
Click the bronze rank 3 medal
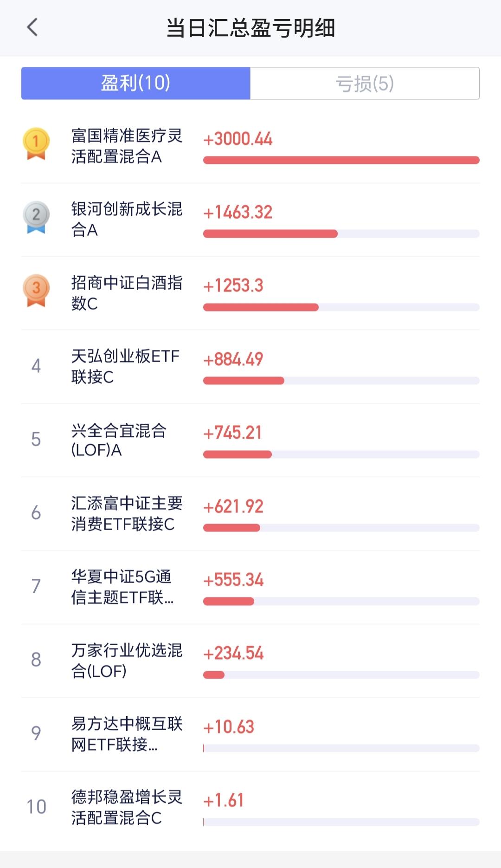pyautogui.click(x=36, y=291)
